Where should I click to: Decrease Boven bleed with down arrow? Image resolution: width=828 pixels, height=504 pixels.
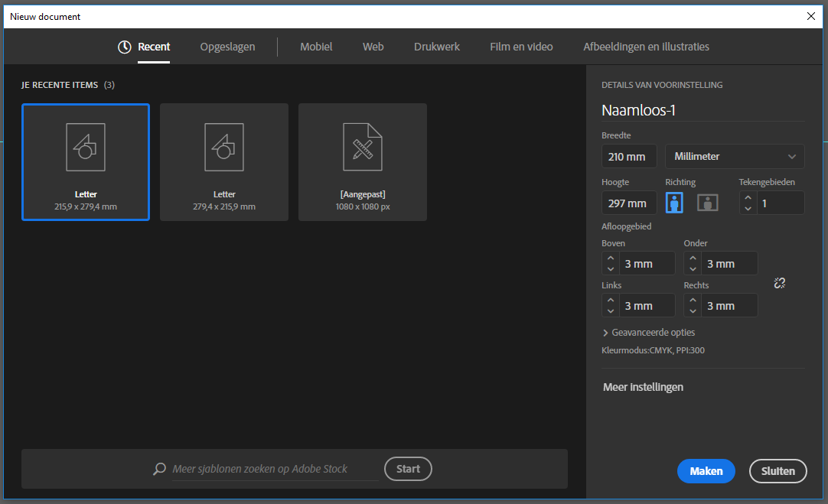pos(611,269)
